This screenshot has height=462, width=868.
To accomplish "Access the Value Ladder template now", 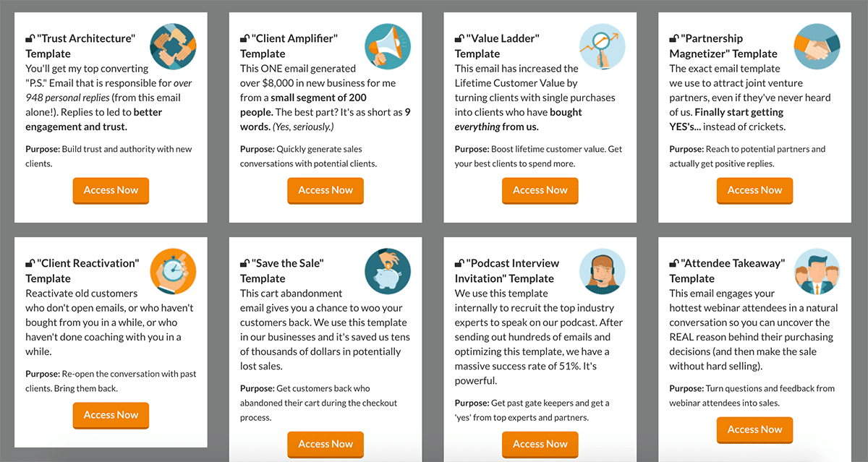I will click(540, 190).
